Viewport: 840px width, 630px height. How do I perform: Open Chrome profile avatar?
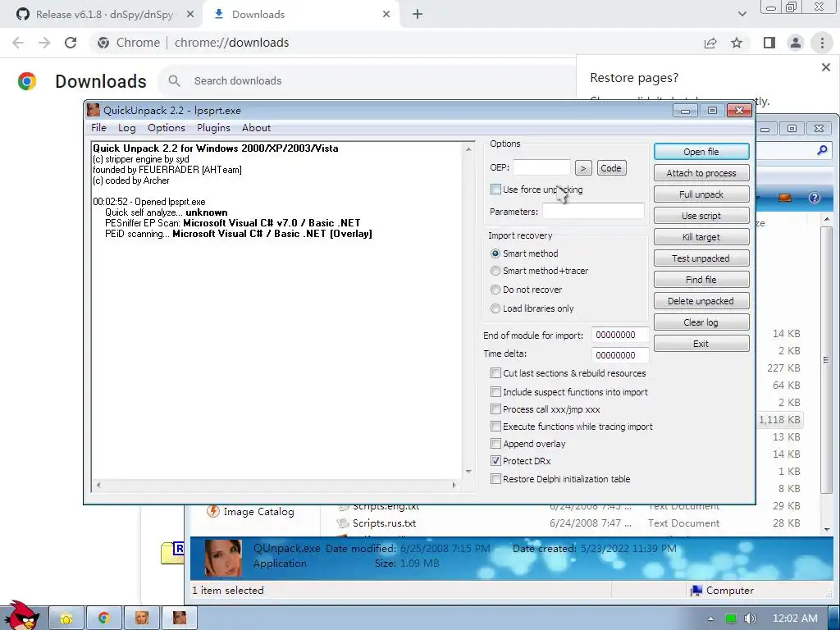tap(796, 43)
